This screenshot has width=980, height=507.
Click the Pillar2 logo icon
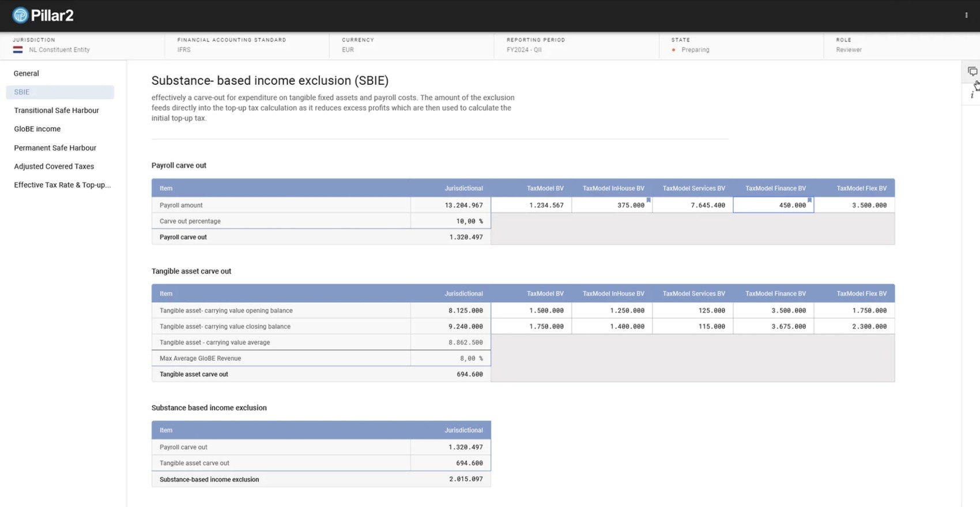[20, 15]
